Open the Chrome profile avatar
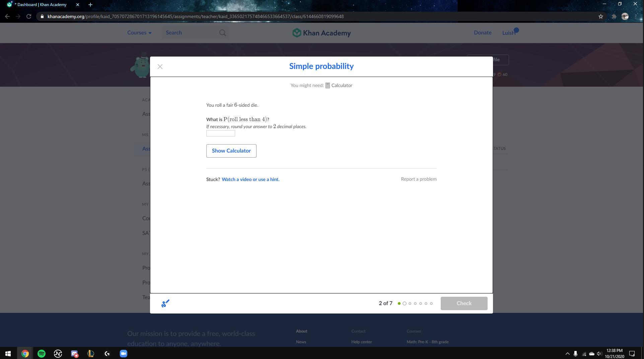The height and width of the screenshot is (359, 644). (625, 16)
